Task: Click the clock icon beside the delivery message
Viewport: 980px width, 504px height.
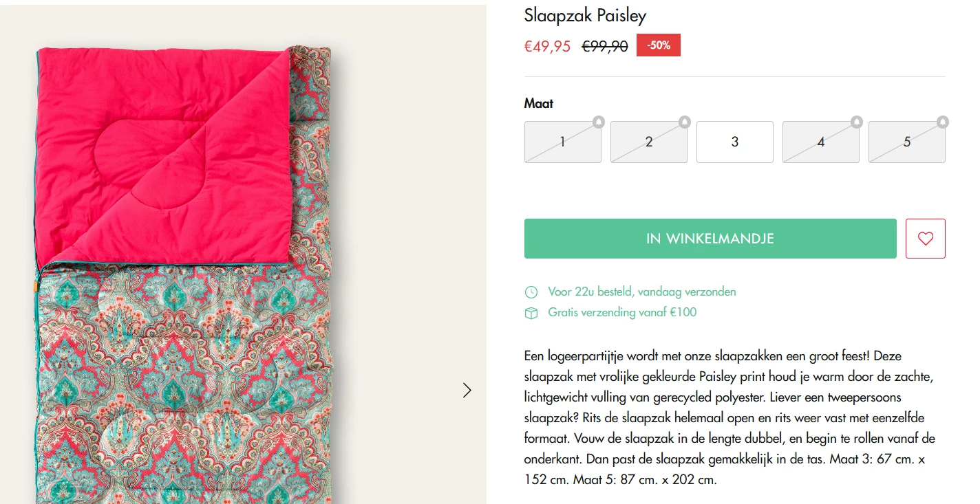Action: pos(531,292)
